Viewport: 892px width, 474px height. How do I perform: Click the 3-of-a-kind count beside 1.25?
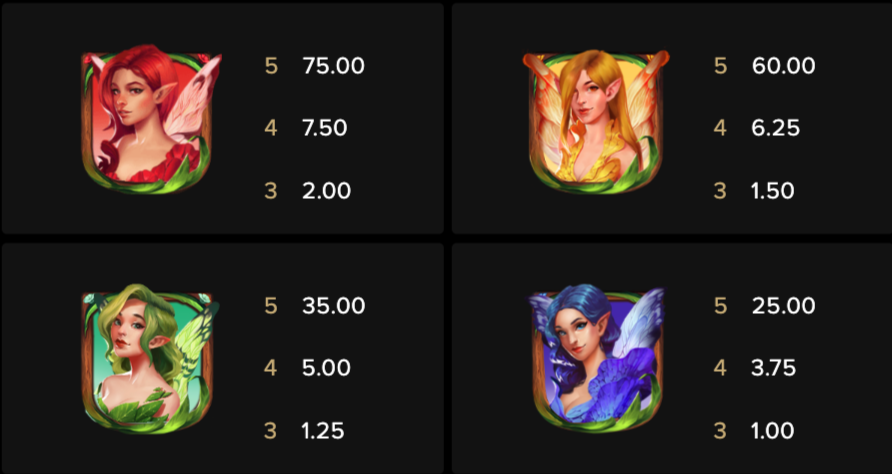coord(271,431)
